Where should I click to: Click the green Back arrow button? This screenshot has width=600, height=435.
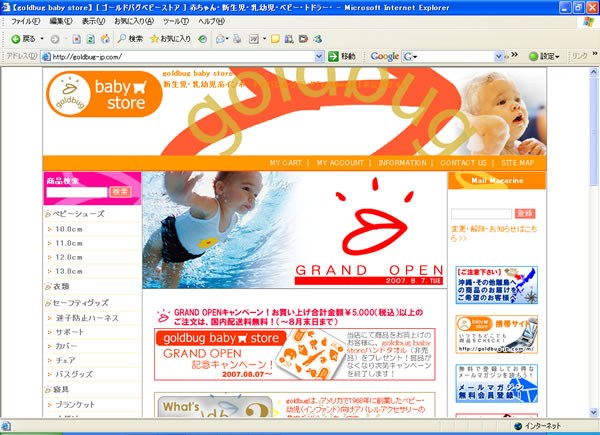pos(23,39)
